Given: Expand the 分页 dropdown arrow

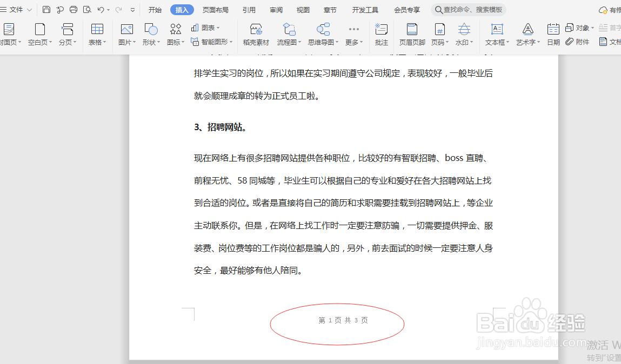Looking at the screenshot, I should [x=75, y=42].
